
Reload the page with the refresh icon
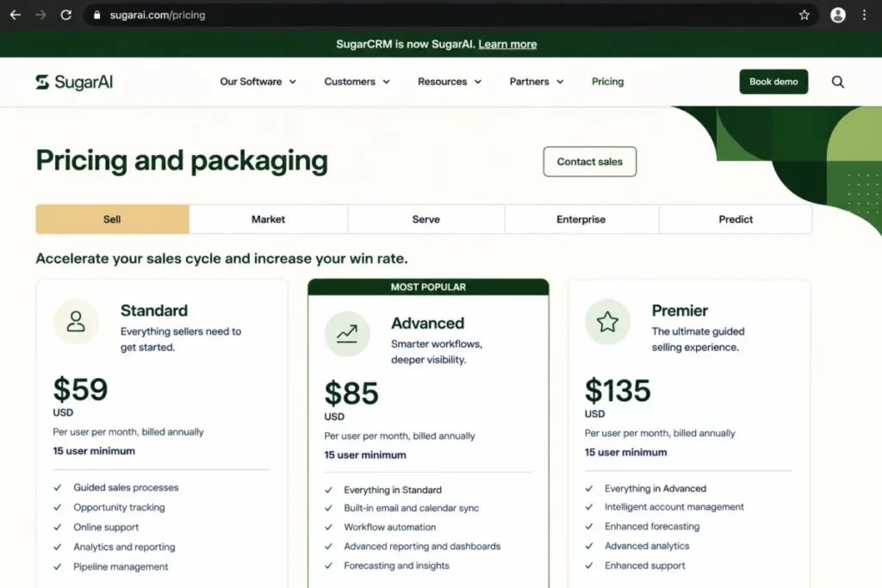[65, 15]
